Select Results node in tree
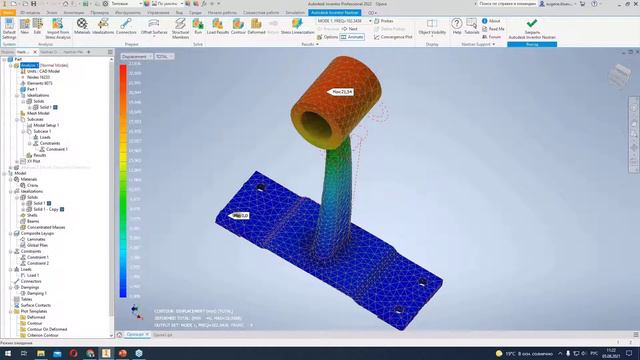Screen dimensions: 640x360 click(40, 155)
